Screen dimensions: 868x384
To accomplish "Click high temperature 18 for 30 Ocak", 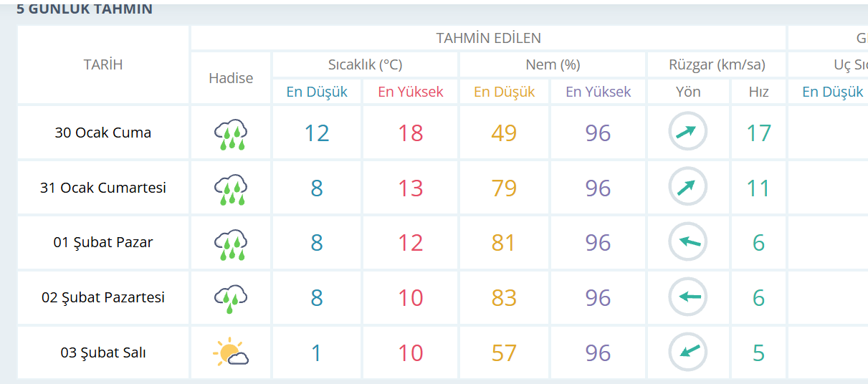I will coord(411,133).
